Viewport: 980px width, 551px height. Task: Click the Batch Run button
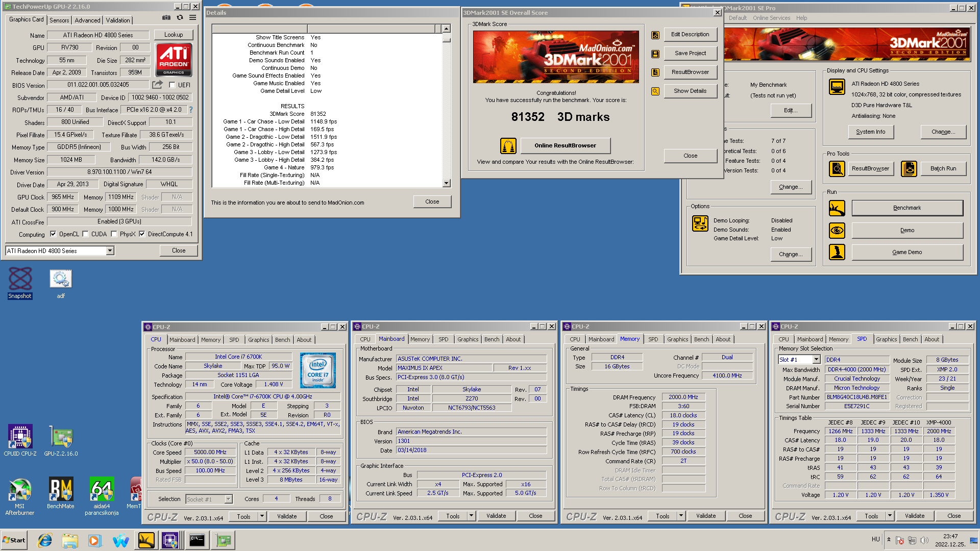point(943,168)
